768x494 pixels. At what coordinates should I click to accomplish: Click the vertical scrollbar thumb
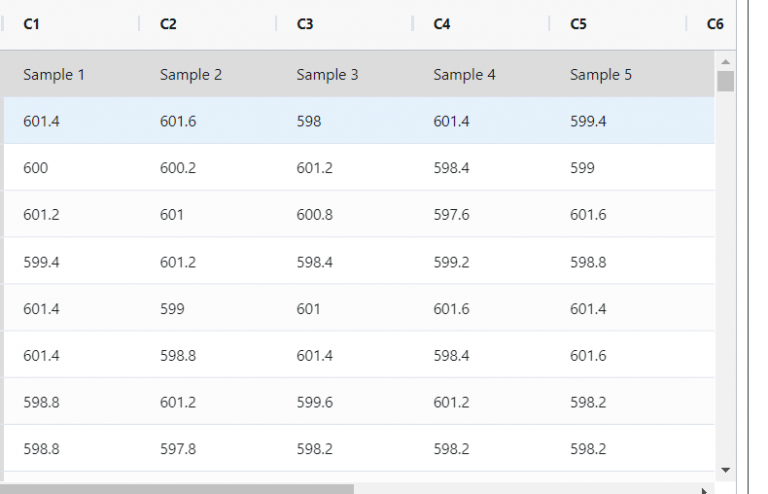pyautogui.click(x=725, y=81)
